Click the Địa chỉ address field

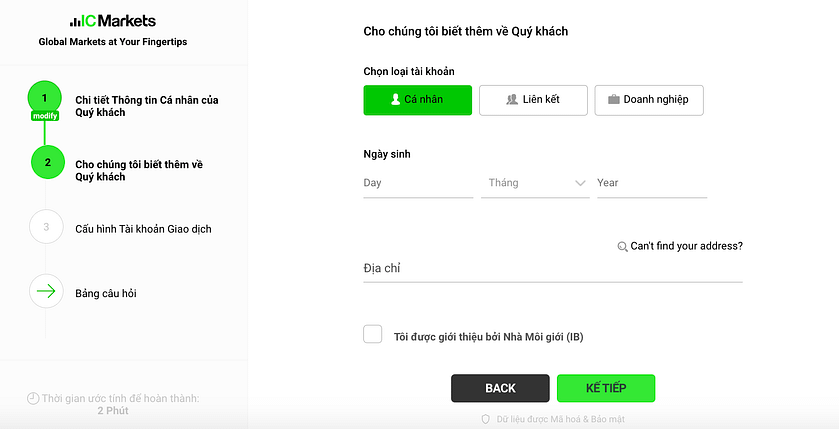pyautogui.click(x=552, y=268)
